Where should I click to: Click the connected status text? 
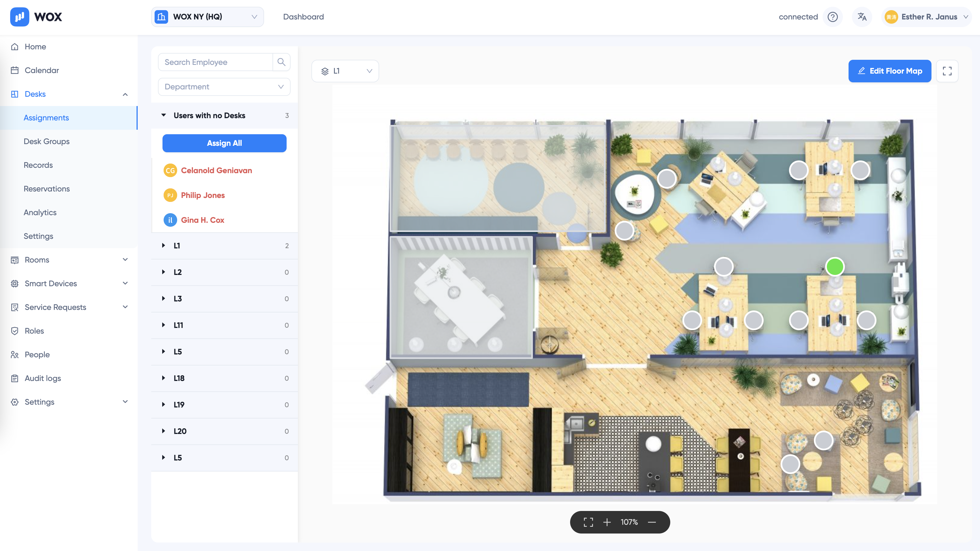tap(798, 17)
